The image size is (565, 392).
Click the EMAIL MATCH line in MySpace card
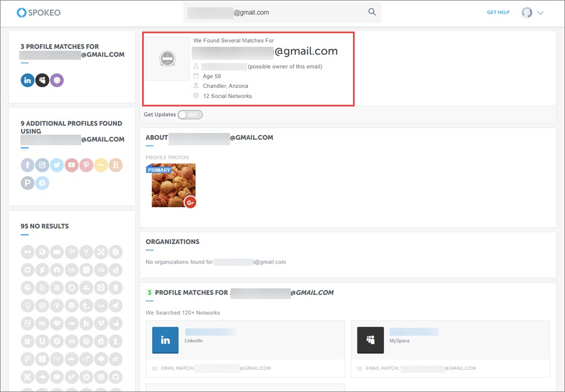pyautogui.click(x=417, y=368)
